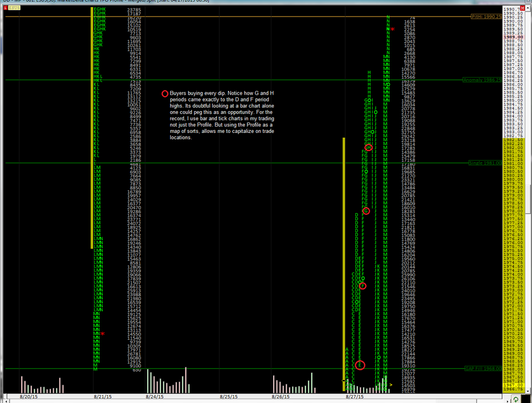Click the highlighted 1989.00 price on scale
The image size is (532, 403).
point(513,37)
